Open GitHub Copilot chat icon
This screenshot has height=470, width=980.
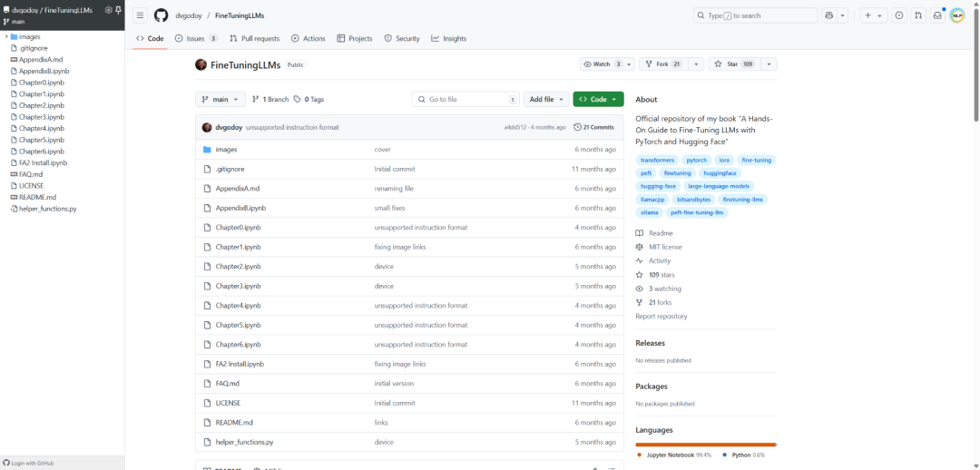[x=829, y=15]
